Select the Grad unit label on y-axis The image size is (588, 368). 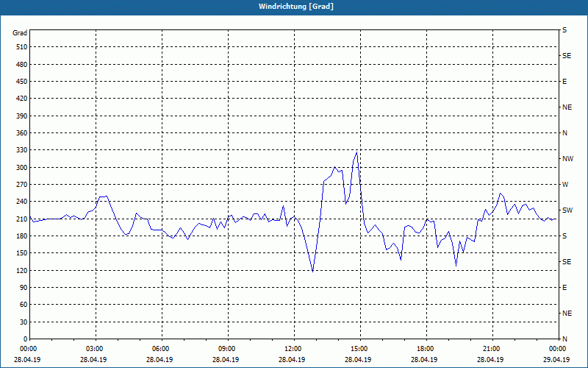20,33
